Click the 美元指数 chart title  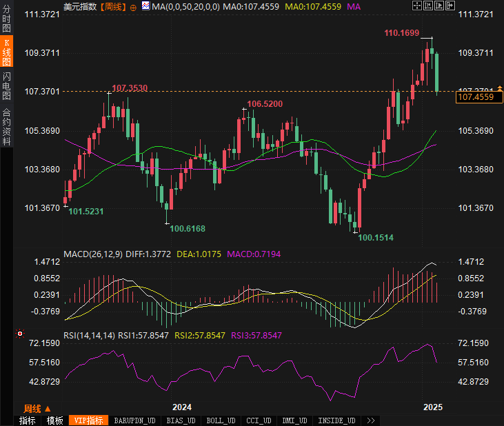(80, 6)
